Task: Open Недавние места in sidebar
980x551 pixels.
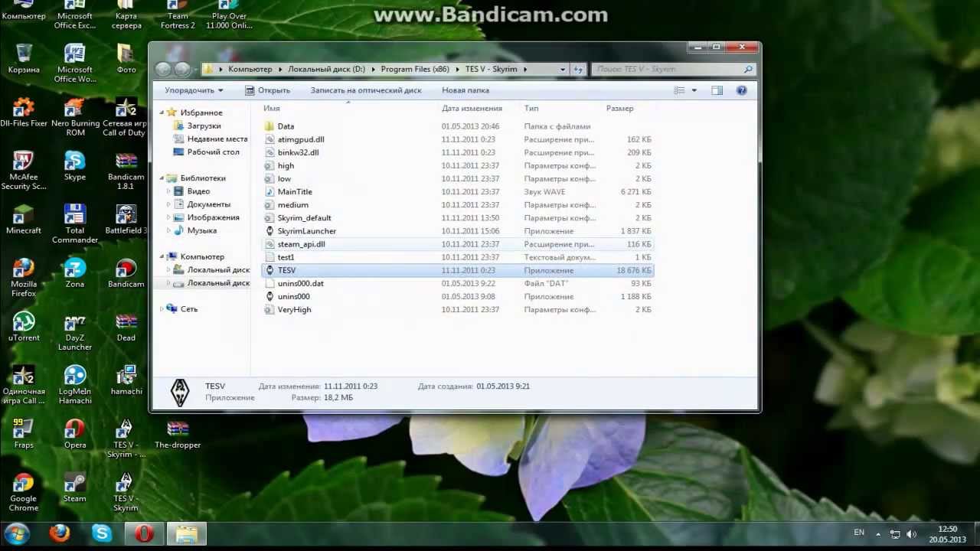Action: coord(211,139)
